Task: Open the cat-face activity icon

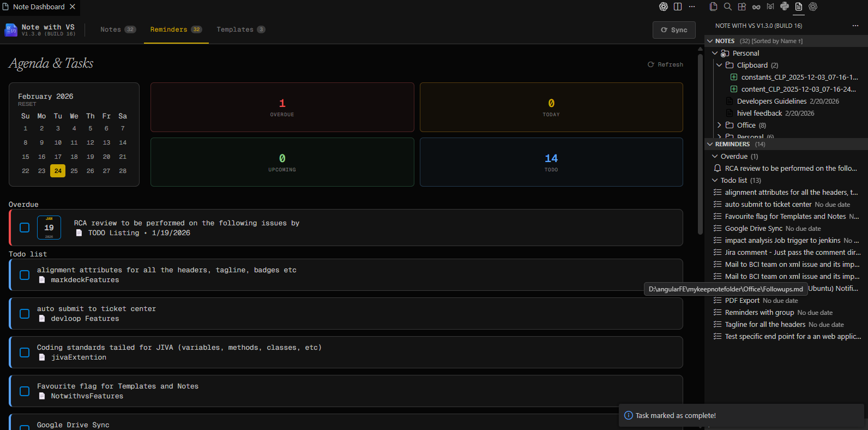Action: (x=770, y=7)
